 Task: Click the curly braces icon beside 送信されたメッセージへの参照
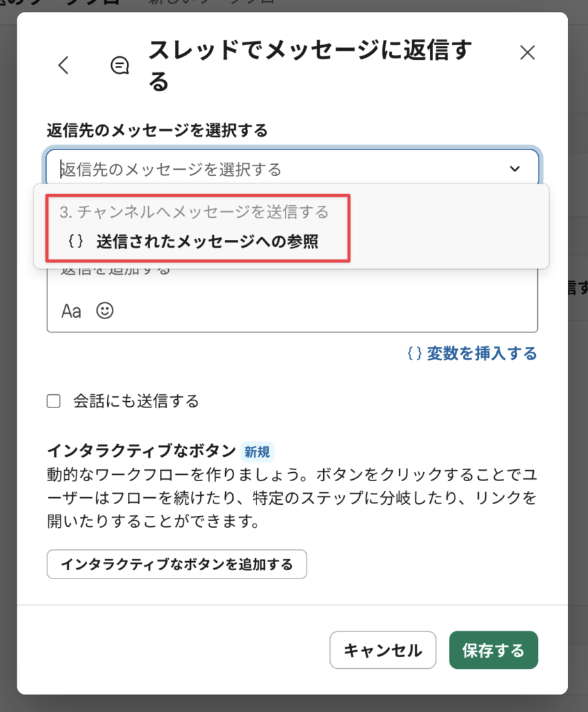click(x=76, y=242)
